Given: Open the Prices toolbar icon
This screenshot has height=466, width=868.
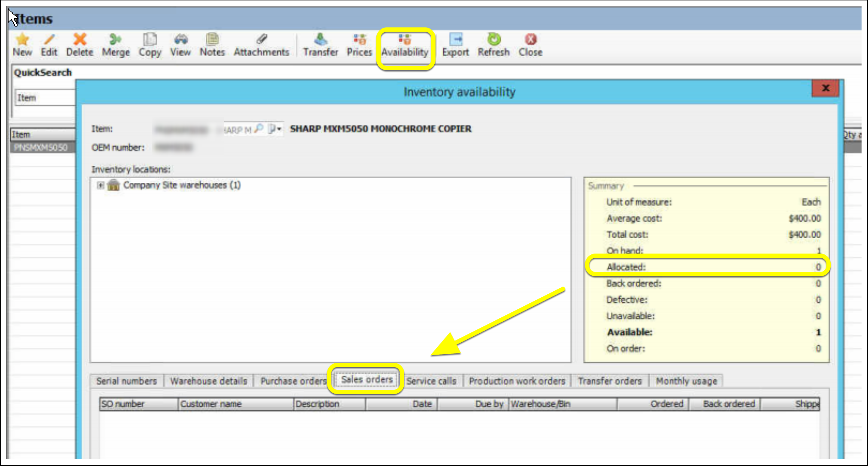Looking at the screenshot, I should pos(359,39).
